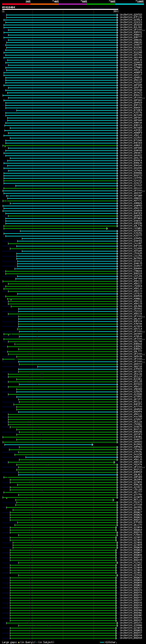The image size is (146, 644).
Task: Select hit label UniRef100_Q41064
Action: pyautogui.click(x=131, y=58)
